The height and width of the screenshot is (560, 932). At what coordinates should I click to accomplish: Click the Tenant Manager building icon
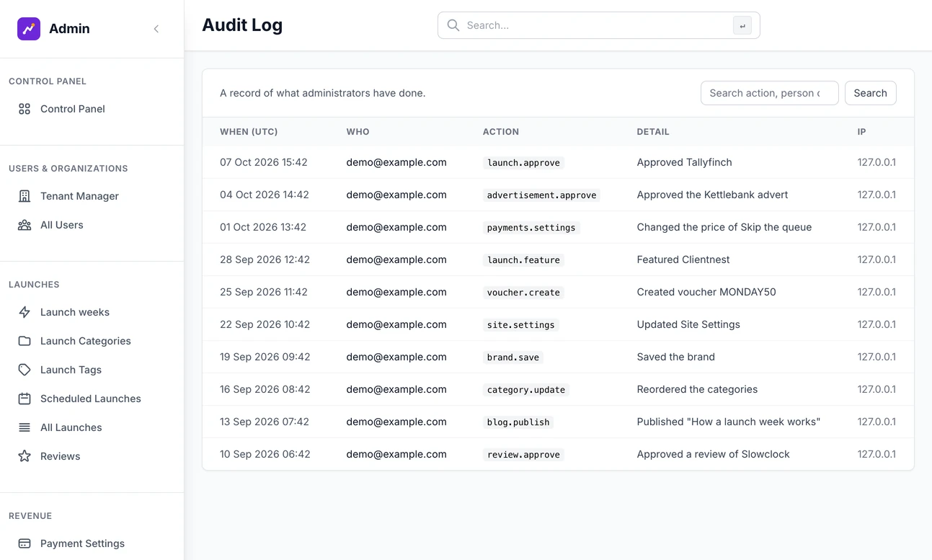tap(25, 196)
